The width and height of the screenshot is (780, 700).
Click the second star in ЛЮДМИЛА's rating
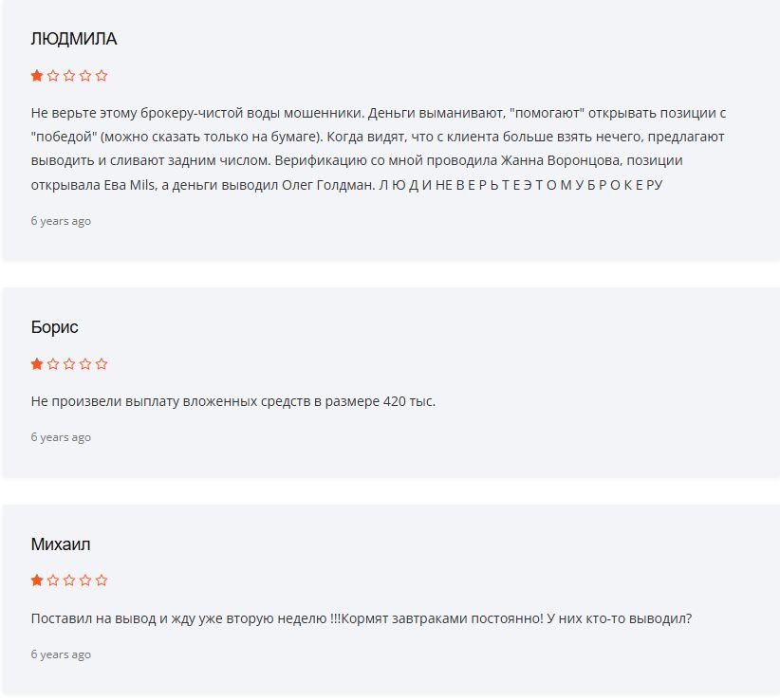pos(53,76)
